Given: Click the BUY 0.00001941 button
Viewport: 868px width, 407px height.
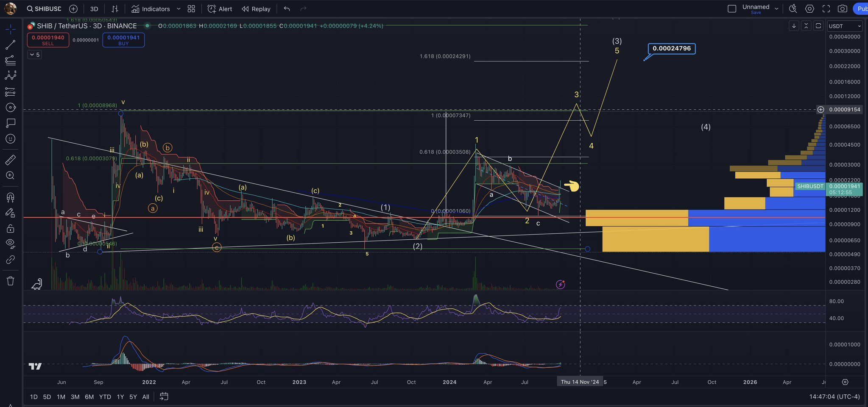Looking at the screenshot, I should (123, 40).
